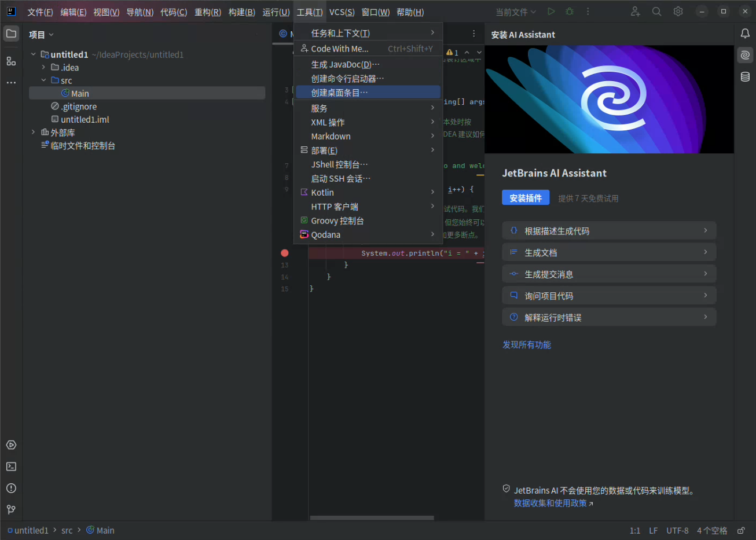Choose 启动 SSH 会话 menu item
The image size is (756, 540).
click(x=368, y=178)
